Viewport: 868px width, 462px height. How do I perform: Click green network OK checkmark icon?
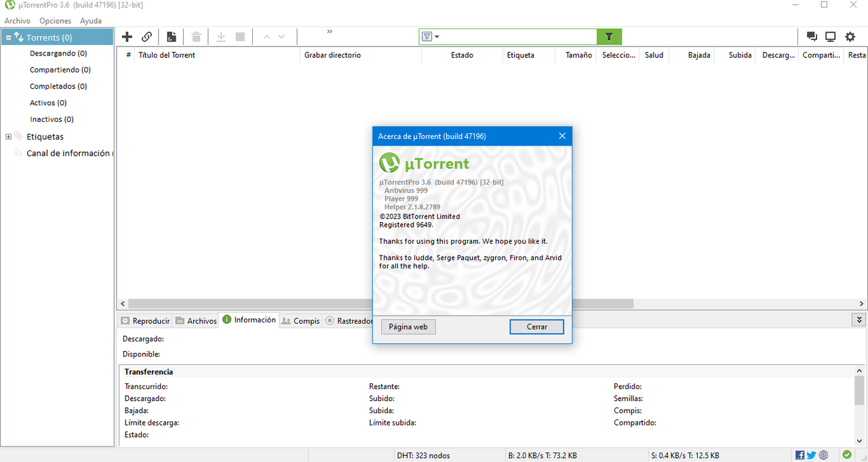[848, 455]
